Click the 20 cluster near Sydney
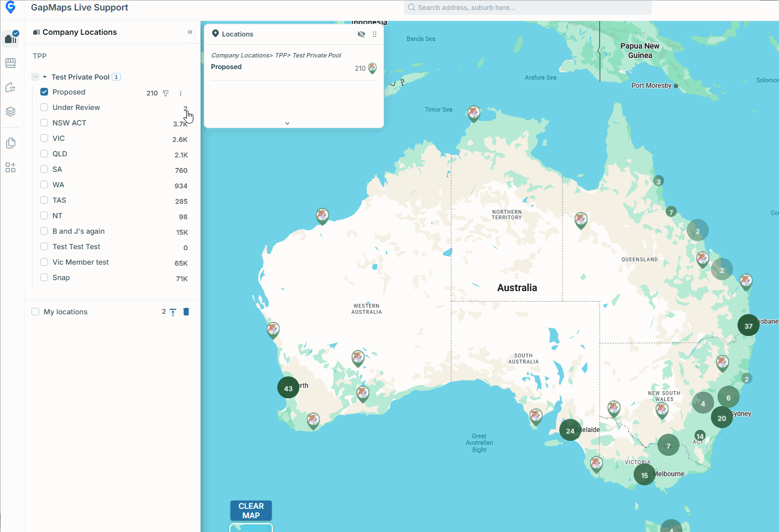The height and width of the screenshot is (532, 779). pyautogui.click(x=722, y=418)
